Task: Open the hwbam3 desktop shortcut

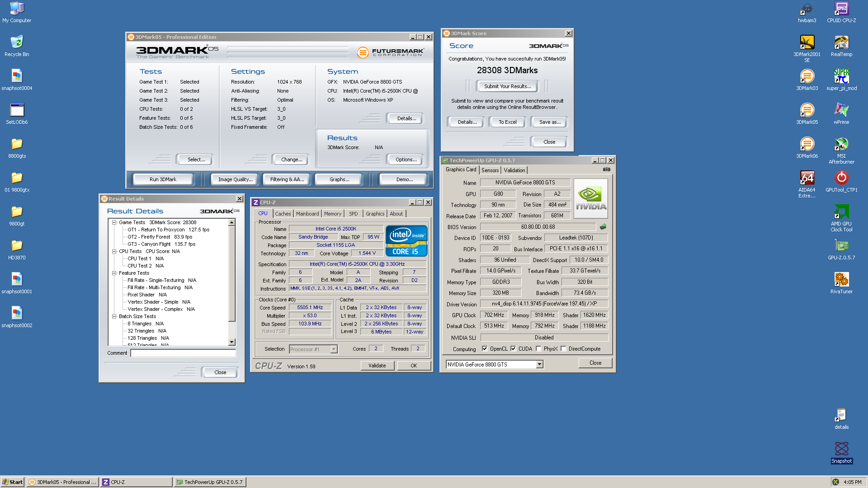Action: pos(807,12)
